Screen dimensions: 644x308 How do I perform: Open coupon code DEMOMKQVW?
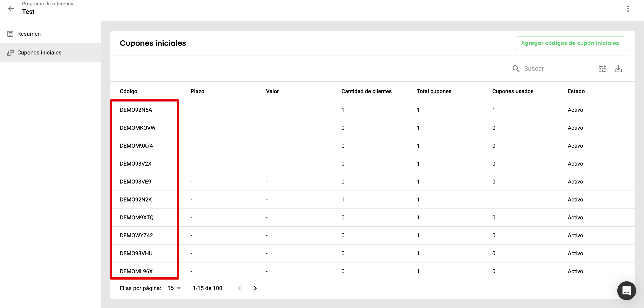pyautogui.click(x=138, y=128)
